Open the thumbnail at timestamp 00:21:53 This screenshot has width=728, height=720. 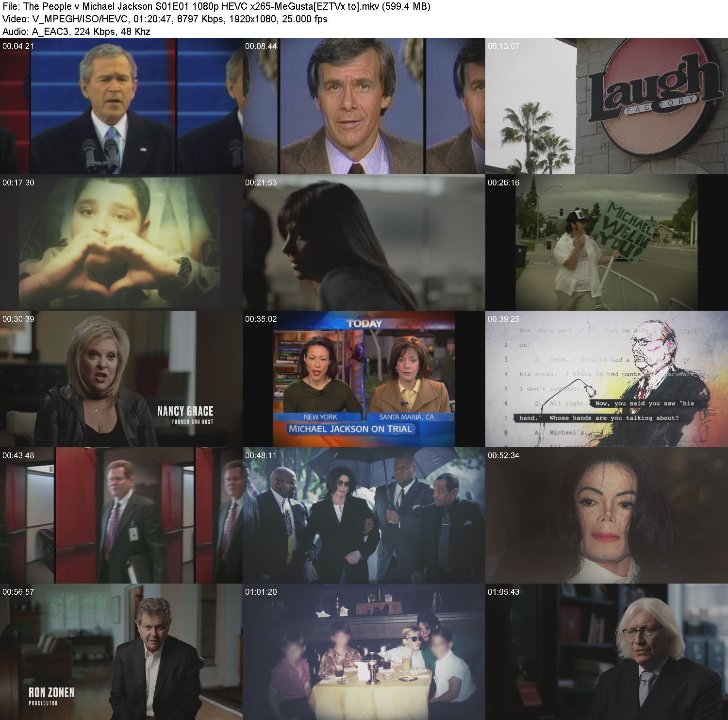tap(364, 242)
